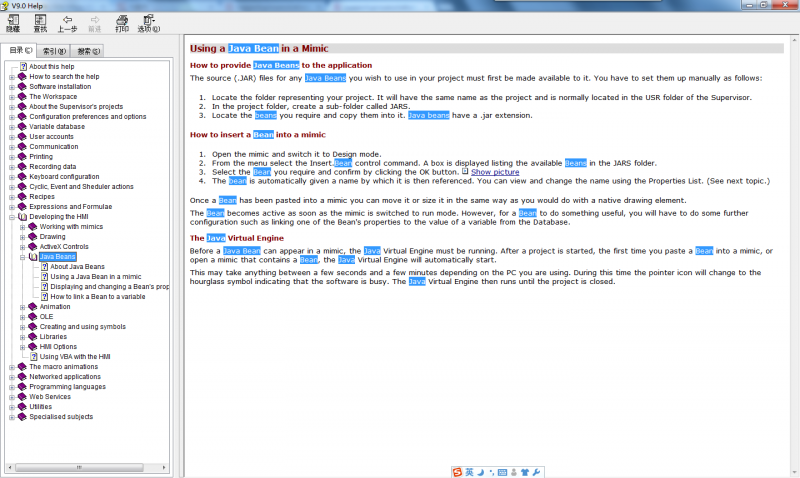Click the Hide toolbar icon
Image resolution: width=800 pixels, height=478 pixels.
click(x=13, y=23)
